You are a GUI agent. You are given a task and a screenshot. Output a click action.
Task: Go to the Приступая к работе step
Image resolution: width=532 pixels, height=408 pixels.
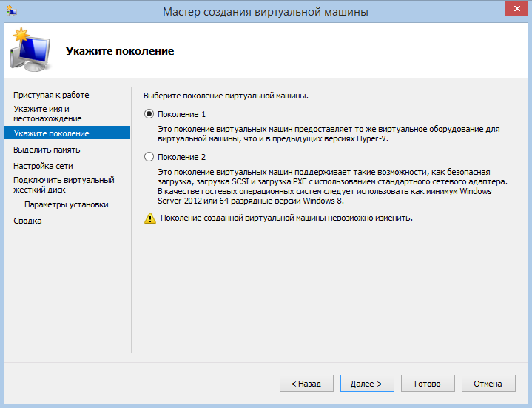click(51, 95)
